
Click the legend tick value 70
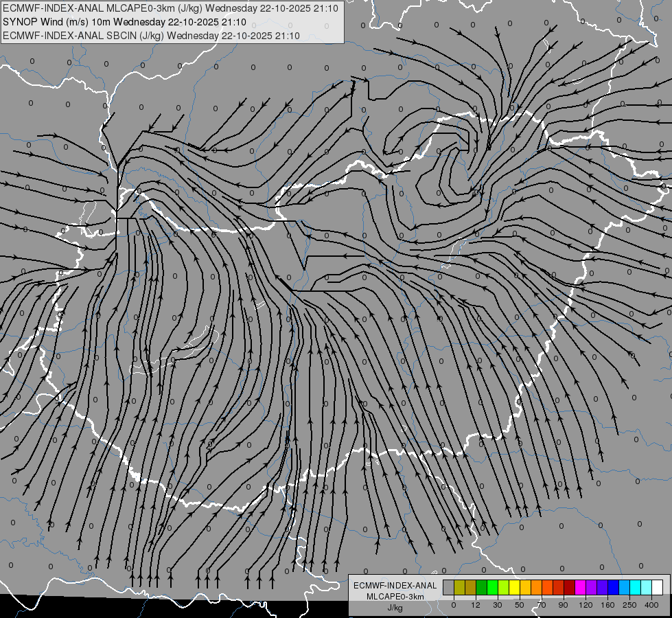[542, 605]
